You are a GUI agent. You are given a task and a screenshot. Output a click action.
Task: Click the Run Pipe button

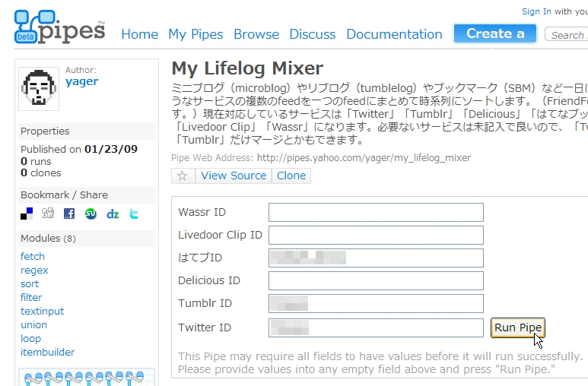pos(517,327)
